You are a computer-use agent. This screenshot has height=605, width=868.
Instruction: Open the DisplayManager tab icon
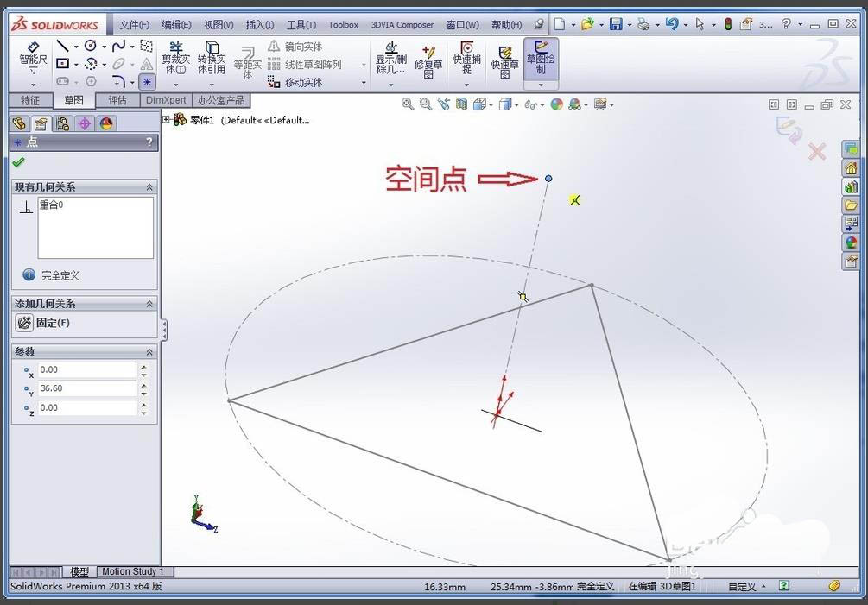click(x=106, y=123)
